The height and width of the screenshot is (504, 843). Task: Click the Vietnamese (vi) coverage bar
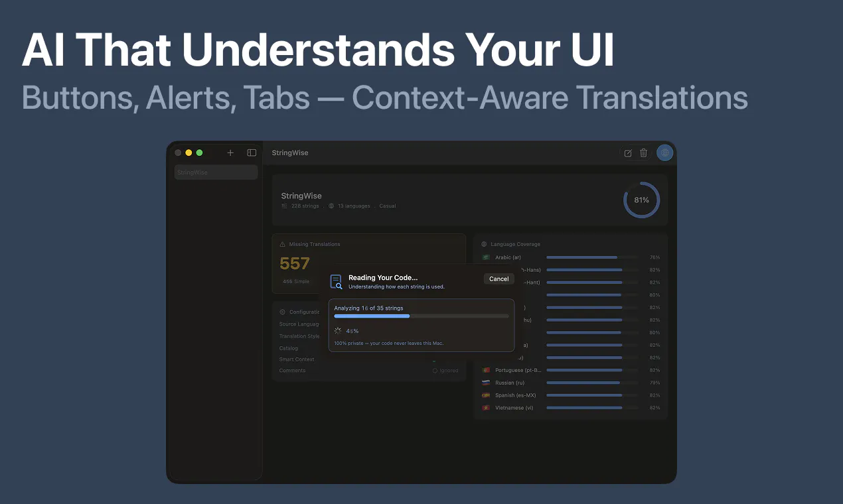(x=591, y=408)
